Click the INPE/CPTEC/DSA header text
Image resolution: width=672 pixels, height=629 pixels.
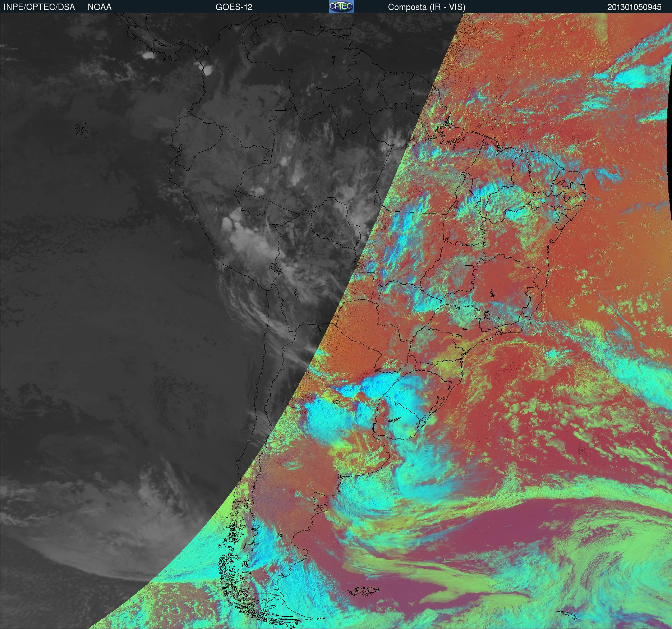tap(39, 7)
